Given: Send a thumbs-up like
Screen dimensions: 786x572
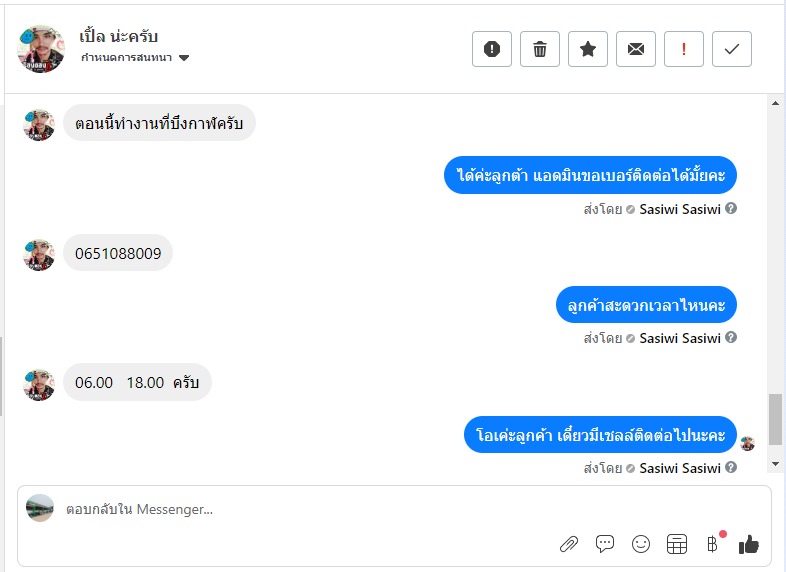Looking at the screenshot, I should pyautogui.click(x=749, y=544).
